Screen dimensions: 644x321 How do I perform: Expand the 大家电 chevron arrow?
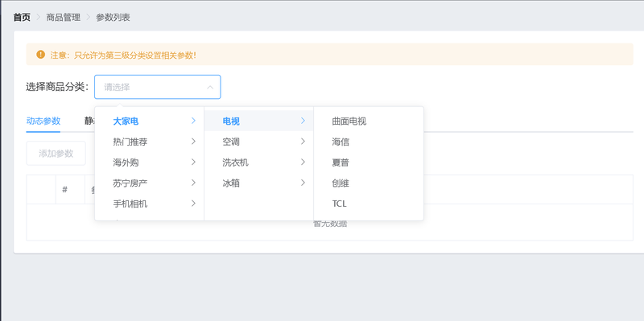click(193, 121)
